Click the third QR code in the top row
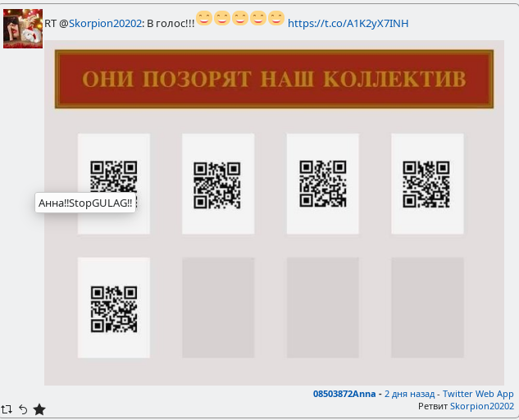 (x=322, y=184)
